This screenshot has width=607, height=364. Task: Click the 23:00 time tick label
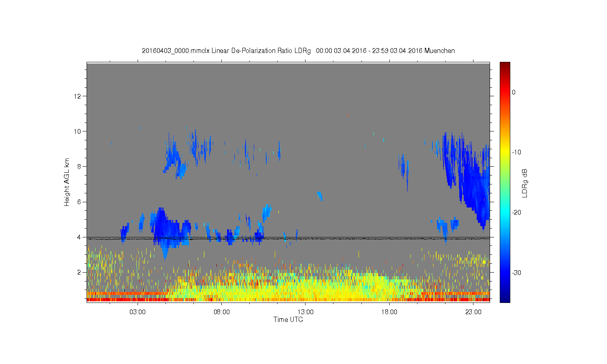(473, 312)
